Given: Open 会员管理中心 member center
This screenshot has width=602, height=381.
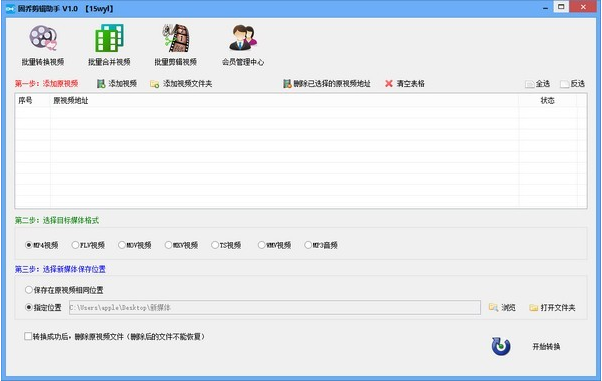Looking at the screenshot, I should (x=243, y=45).
